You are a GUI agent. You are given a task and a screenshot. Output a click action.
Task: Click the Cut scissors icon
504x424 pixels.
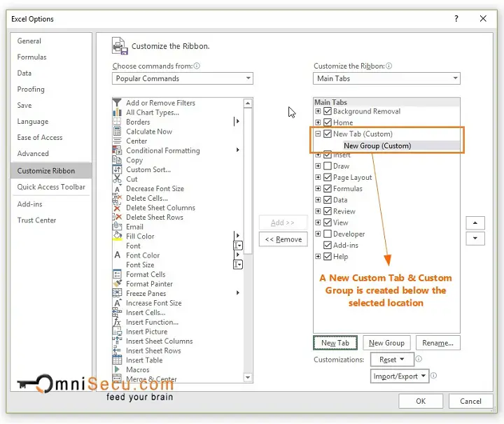tap(117, 179)
